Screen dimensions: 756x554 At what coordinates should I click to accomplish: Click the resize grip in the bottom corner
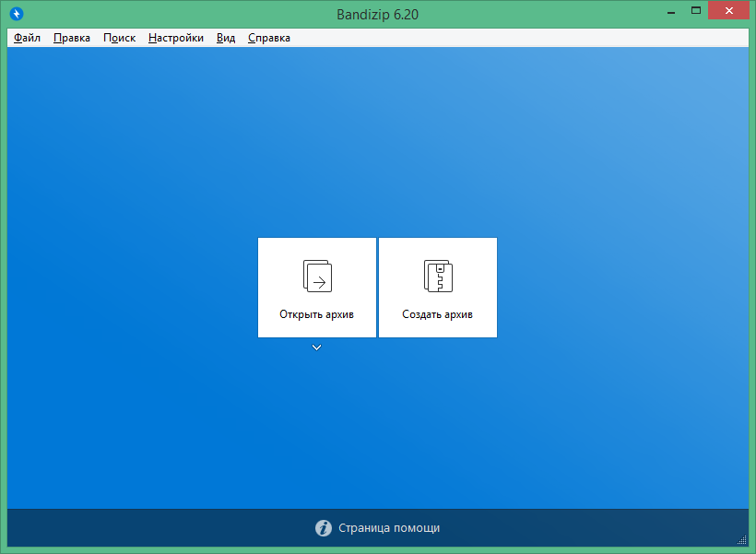(742, 540)
